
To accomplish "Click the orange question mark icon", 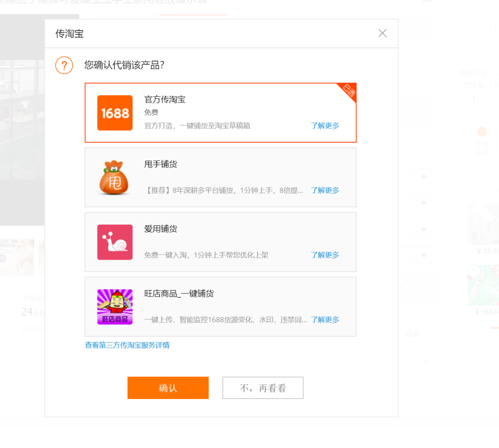I will 64,65.
